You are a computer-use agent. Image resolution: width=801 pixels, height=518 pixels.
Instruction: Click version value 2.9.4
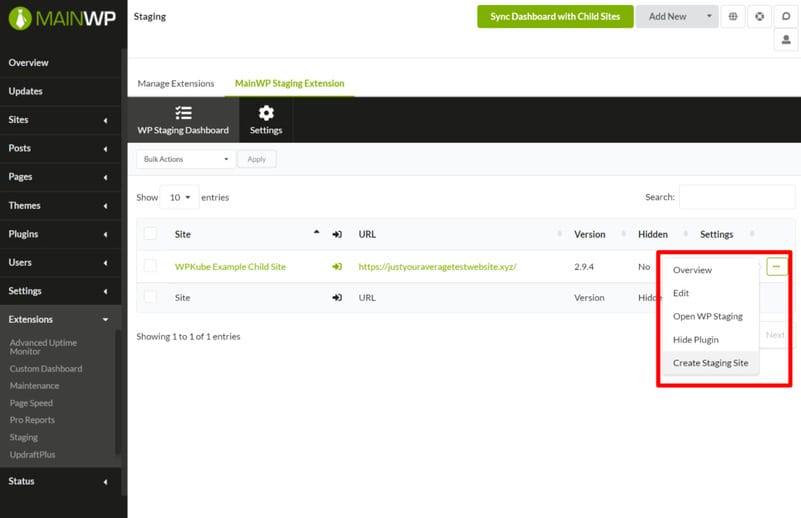(584, 267)
